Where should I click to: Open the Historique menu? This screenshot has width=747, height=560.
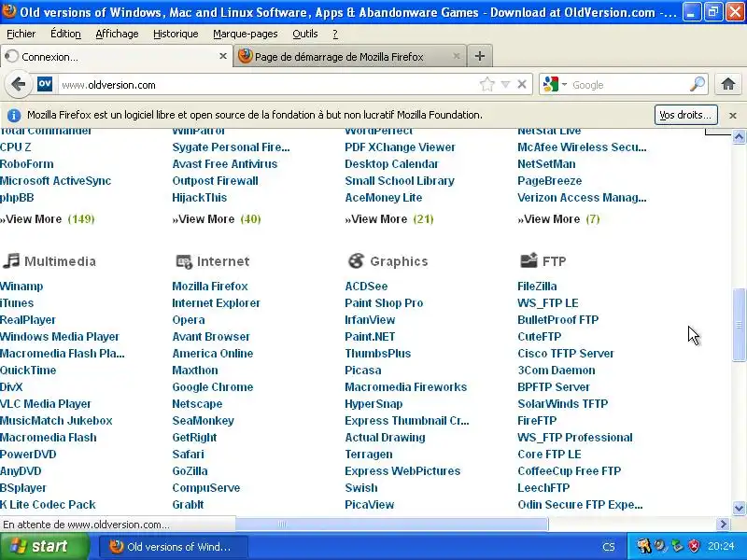click(x=176, y=34)
